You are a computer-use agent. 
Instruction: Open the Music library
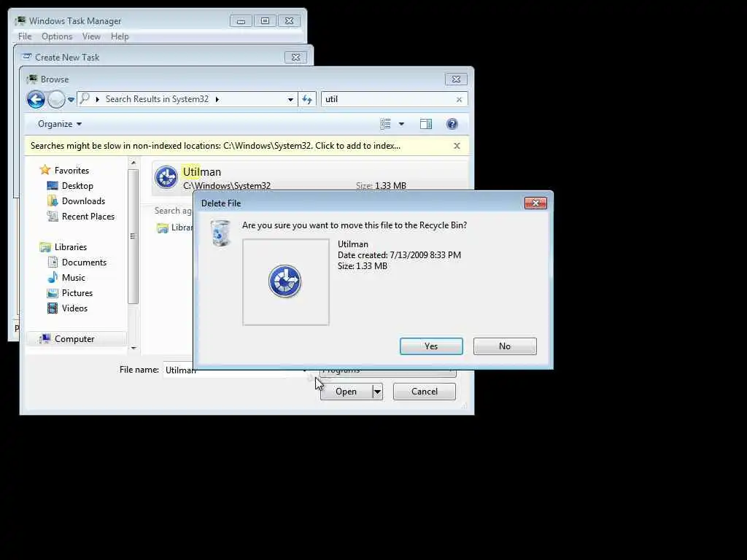[x=74, y=277]
